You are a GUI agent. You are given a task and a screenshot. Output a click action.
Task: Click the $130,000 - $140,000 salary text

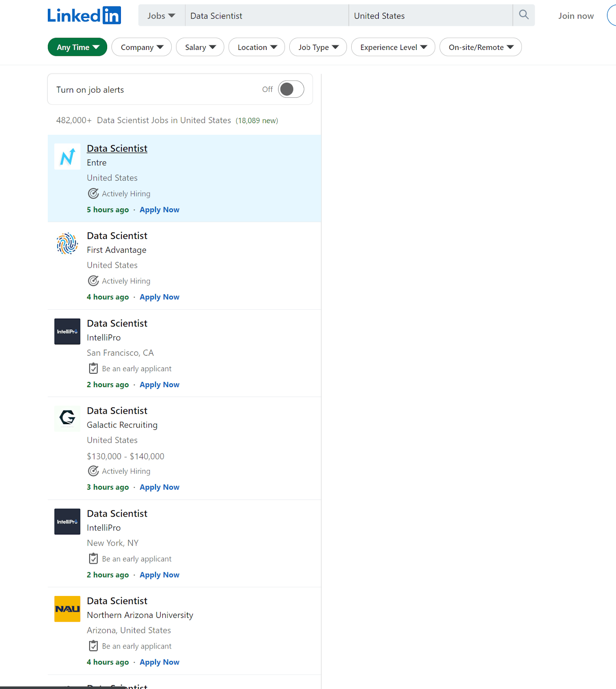pos(126,456)
